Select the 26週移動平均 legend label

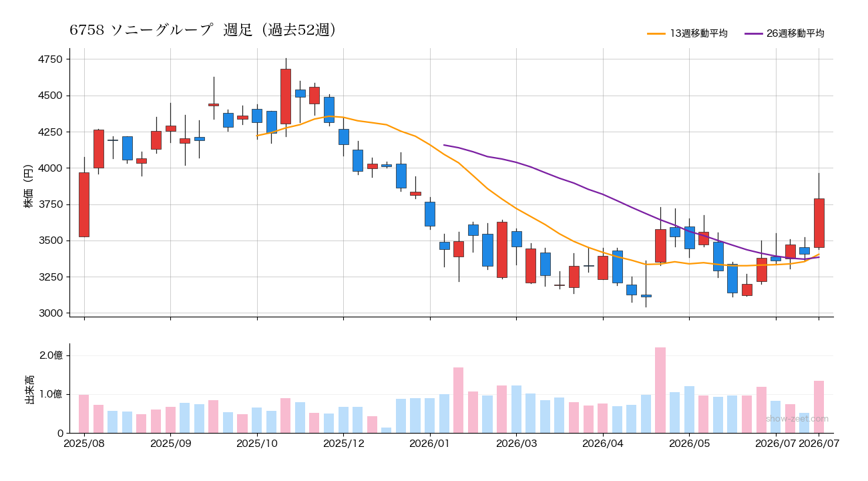pyautogui.click(x=795, y=33)
